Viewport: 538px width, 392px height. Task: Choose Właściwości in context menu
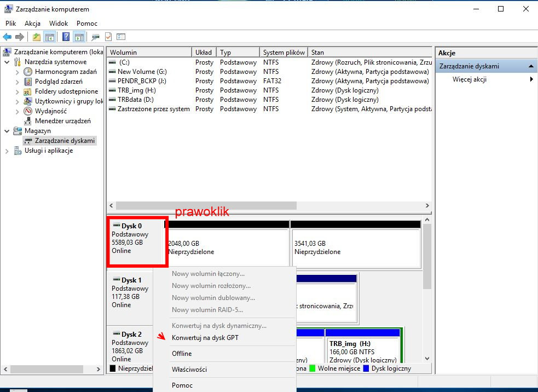[189, 370]
